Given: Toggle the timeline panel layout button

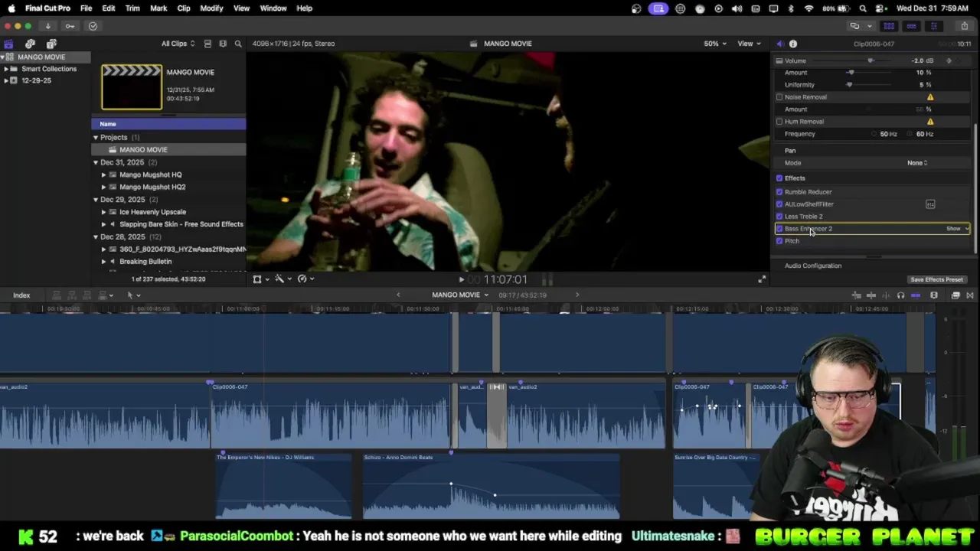Looking at the screenshot, I should (x=911, y=26).
